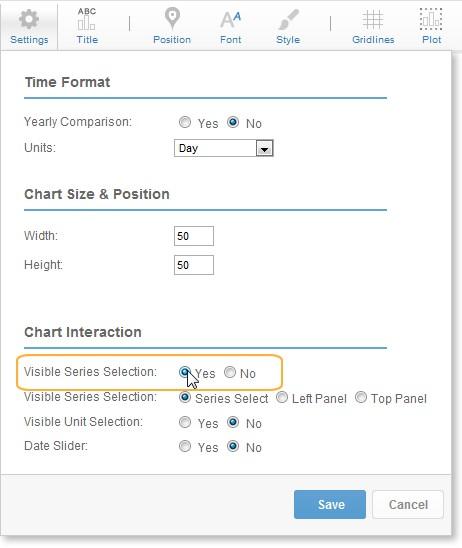Click the Width input field
This screenshot has width=462, height=548.
point(194,236)
